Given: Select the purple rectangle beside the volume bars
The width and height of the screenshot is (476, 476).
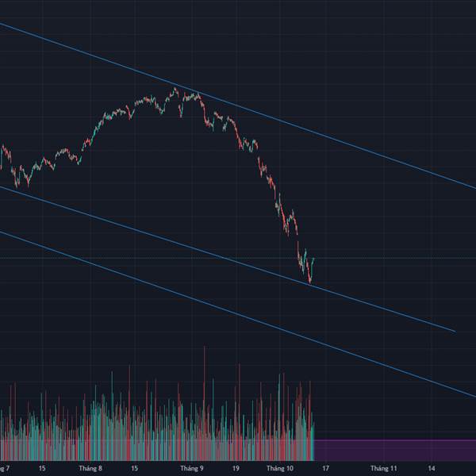Looking at the screenshot, I should 395,450.
